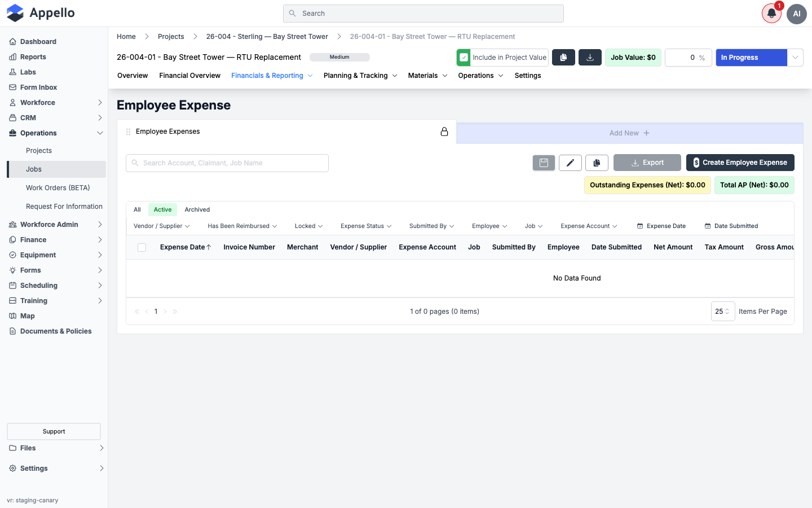The width and height of the screenshot is (812, 508).
Task: Click the Search Account, Claimant, Job Name field
Action: click(x=227, y=163)
